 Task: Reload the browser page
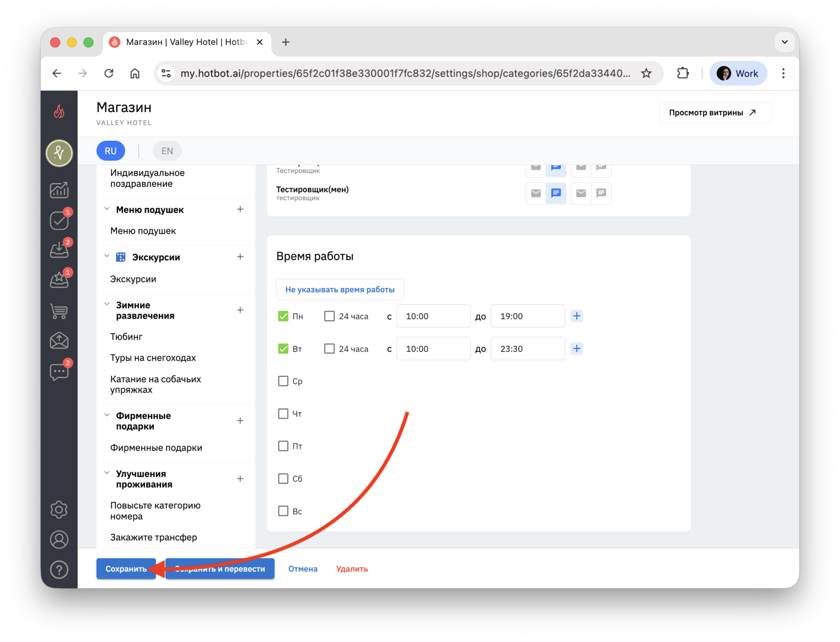click(x=108, y=74)
